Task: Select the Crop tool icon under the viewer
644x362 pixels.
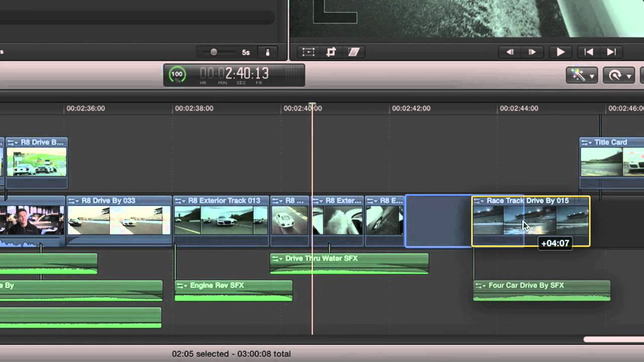Action: point(331,52)
